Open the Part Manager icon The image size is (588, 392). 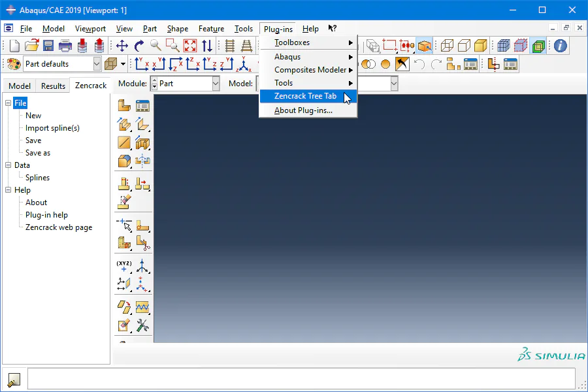click(142, 106)
